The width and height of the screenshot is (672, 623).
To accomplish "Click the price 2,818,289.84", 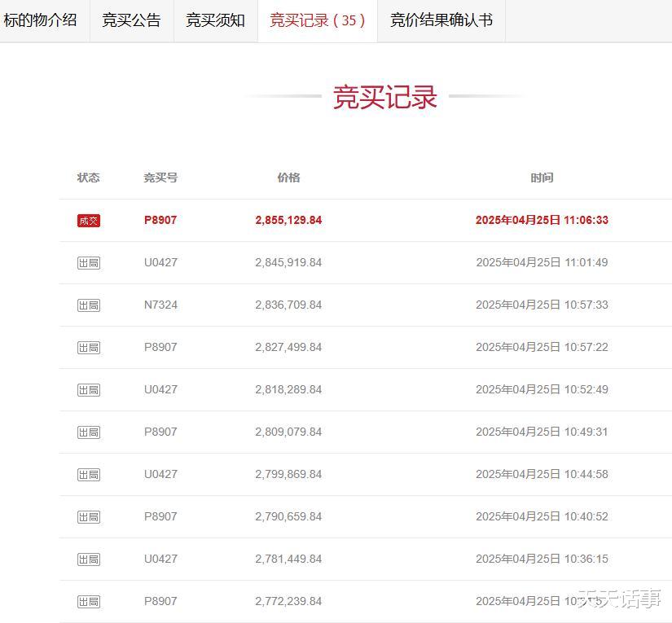I will 288,389.
